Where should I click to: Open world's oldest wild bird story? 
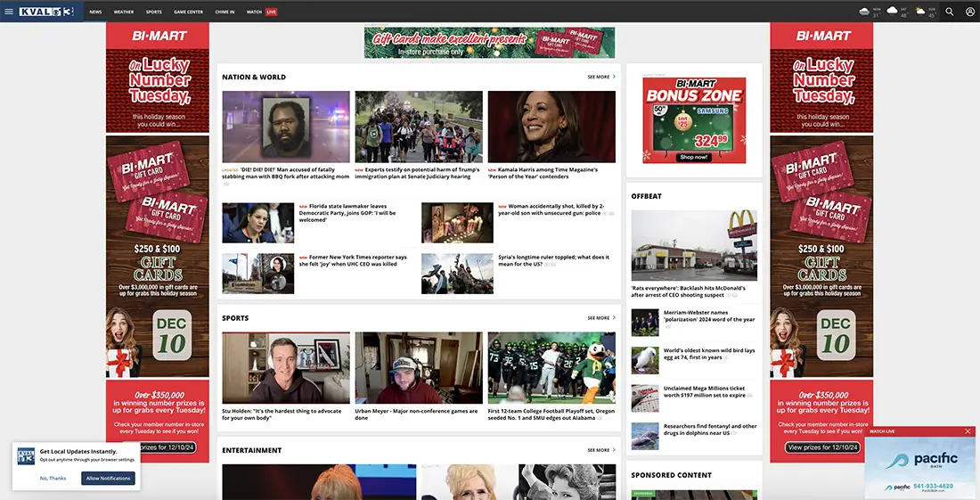[709, 354]
